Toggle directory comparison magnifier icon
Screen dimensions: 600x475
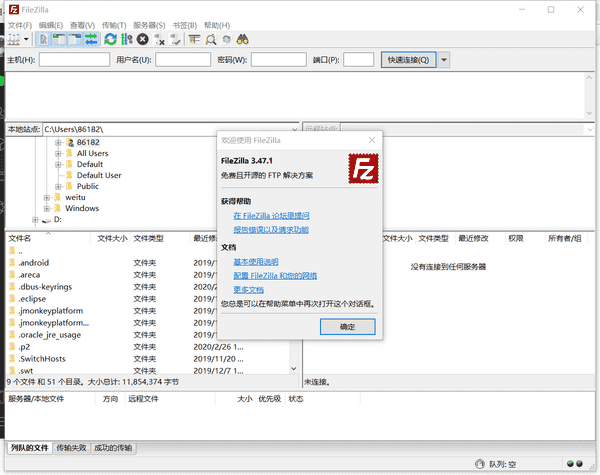[211, 39]
